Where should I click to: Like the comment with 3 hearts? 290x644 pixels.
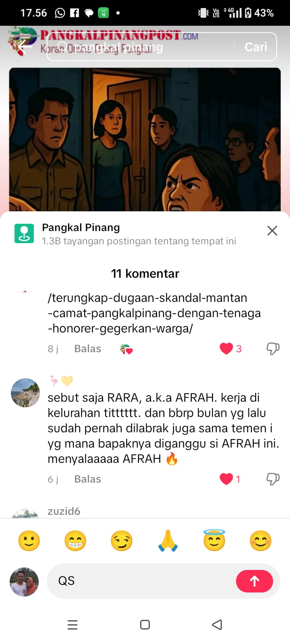[226, 349]
